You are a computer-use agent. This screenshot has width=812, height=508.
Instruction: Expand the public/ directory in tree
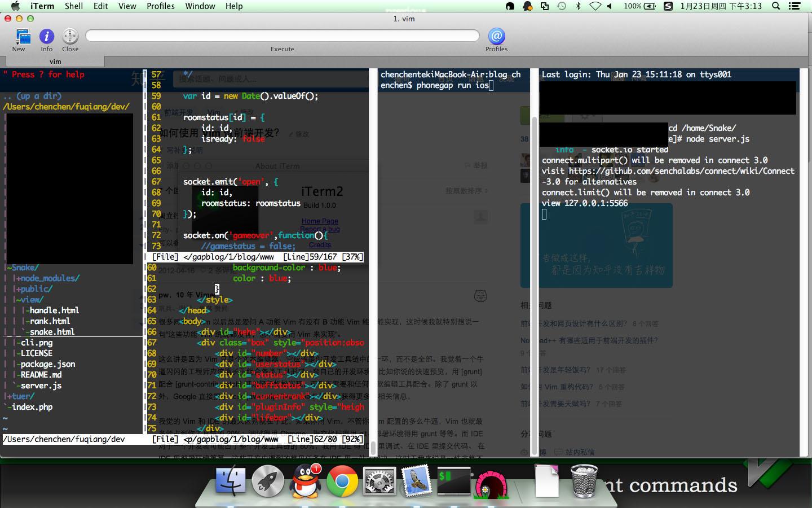coord(34,289)
